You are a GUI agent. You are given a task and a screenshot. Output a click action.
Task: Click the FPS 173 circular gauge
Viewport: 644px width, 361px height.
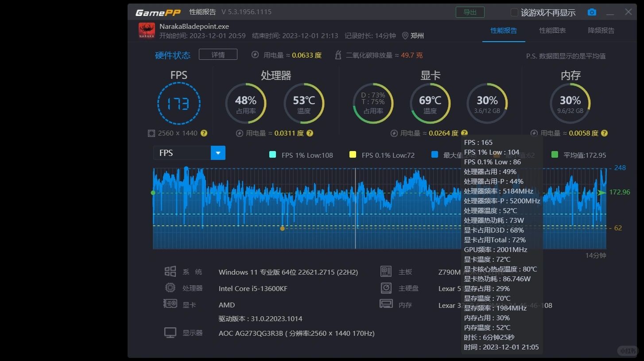(x=179, y=104)
